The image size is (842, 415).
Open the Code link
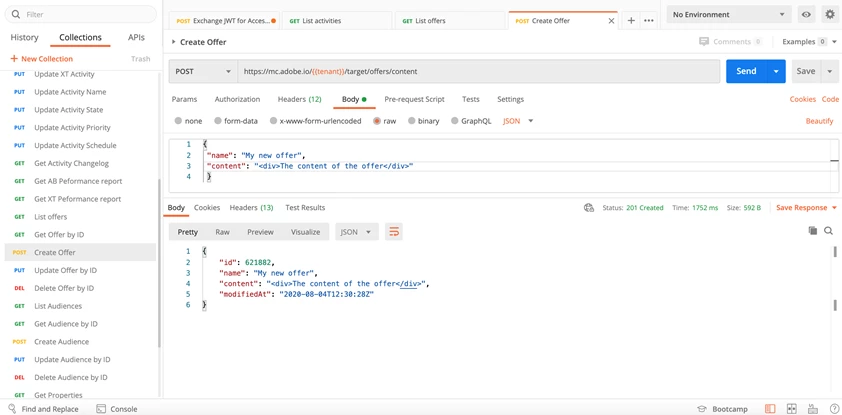[830, 99]
